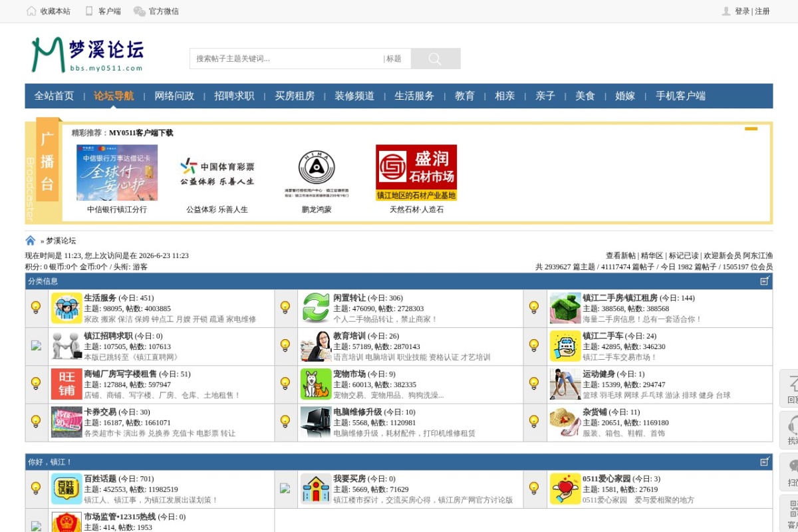Click the home icon in breadcrumb

pyautogui.click(x=31, y=241)
